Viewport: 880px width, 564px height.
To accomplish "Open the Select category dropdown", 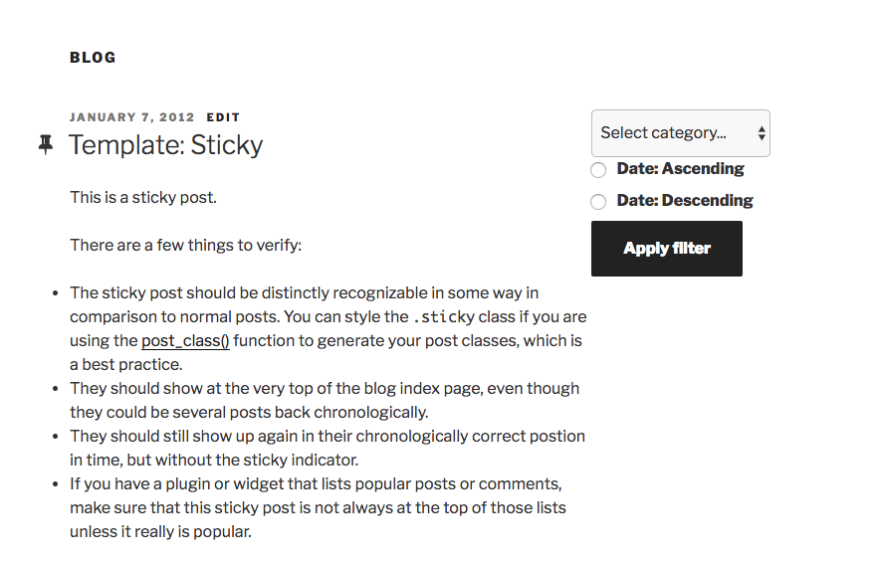I will [670, 133].
